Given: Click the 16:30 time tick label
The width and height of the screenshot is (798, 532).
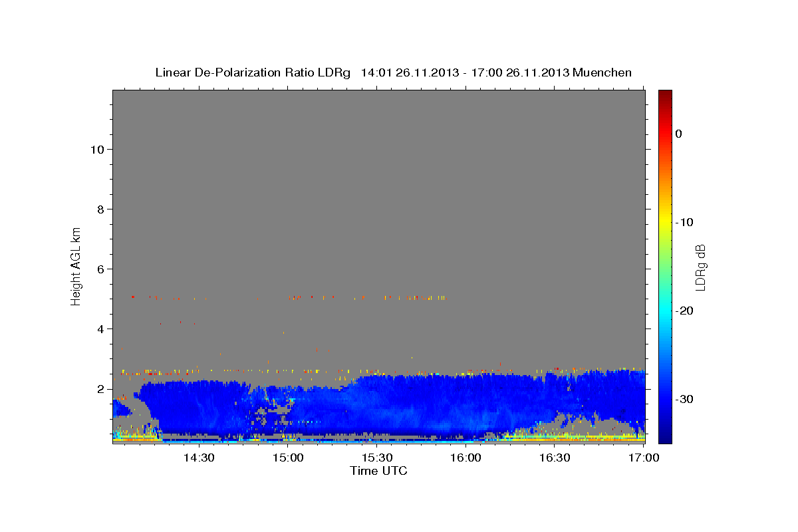Looking at the screenshot, I should click(555, 458).
